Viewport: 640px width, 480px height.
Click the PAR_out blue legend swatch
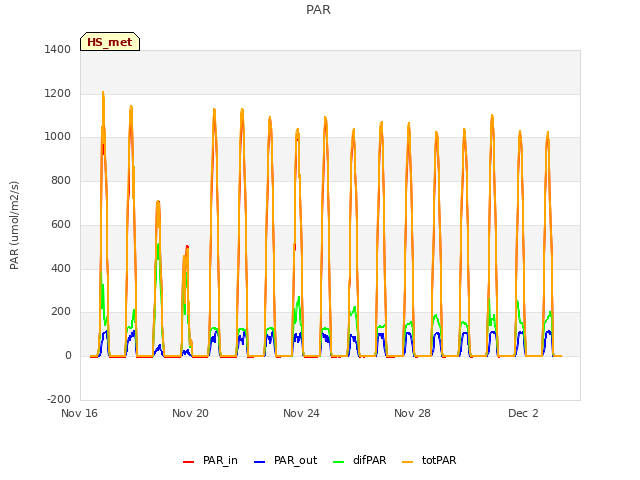pos(259,462)
